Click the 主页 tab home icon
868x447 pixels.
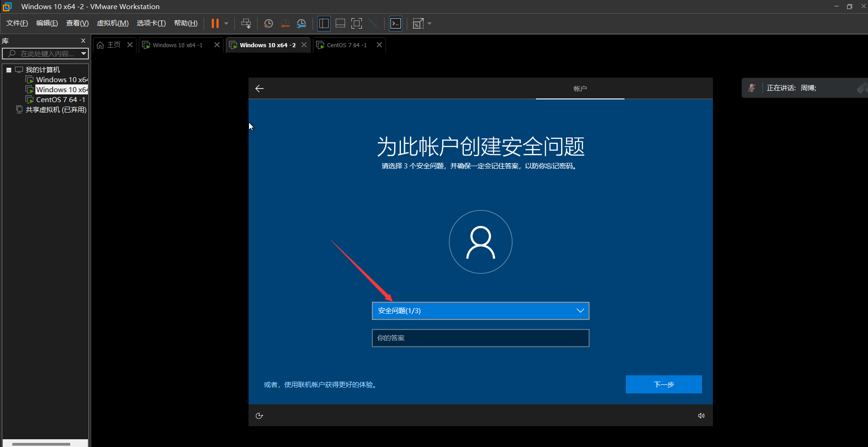(x=100, y=45)
